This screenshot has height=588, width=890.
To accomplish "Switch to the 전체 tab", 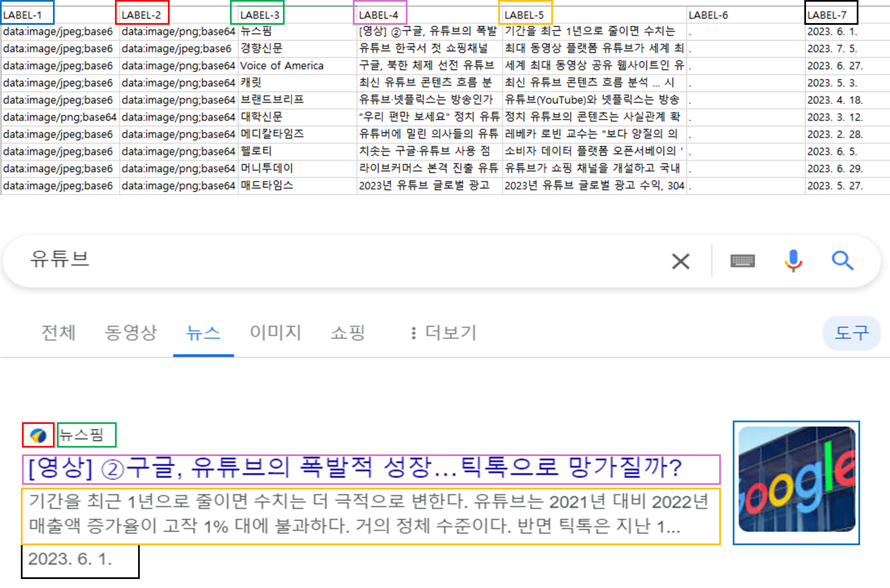I will coord(59,333).
